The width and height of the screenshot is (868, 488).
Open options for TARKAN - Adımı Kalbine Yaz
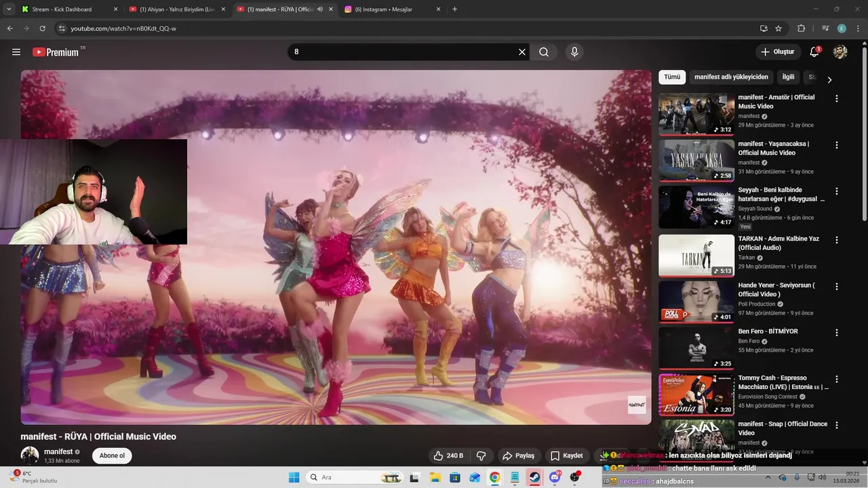837,241
